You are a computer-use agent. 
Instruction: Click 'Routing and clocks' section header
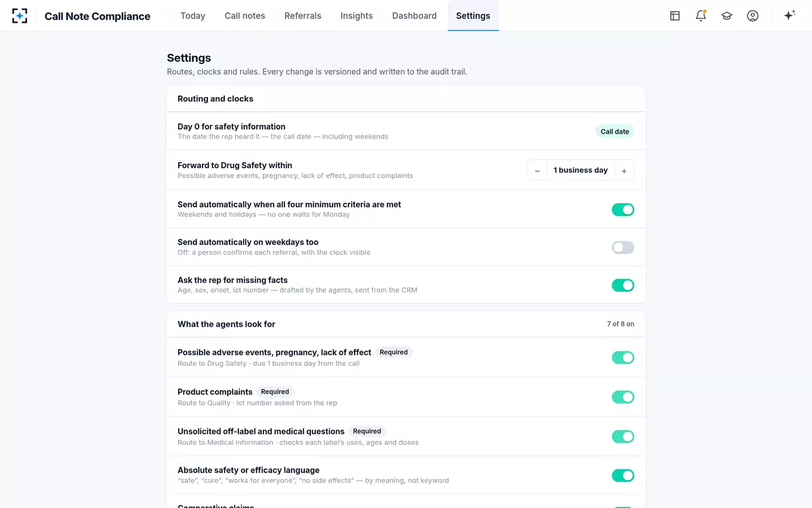click(x=215, y=99)
